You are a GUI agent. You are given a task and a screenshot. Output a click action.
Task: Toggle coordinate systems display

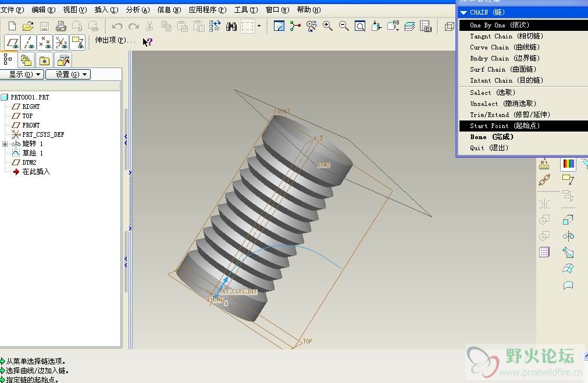click(x=62, y=42)
